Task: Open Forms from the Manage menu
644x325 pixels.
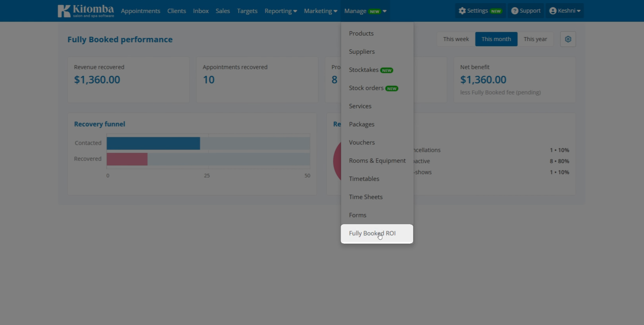Action: tap(377, 215)
